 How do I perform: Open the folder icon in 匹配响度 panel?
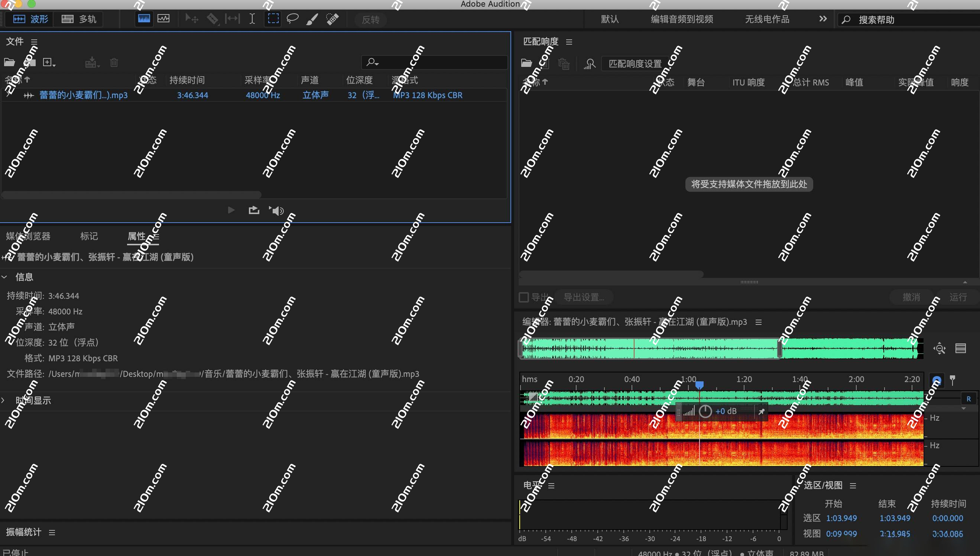pos(527,63)
